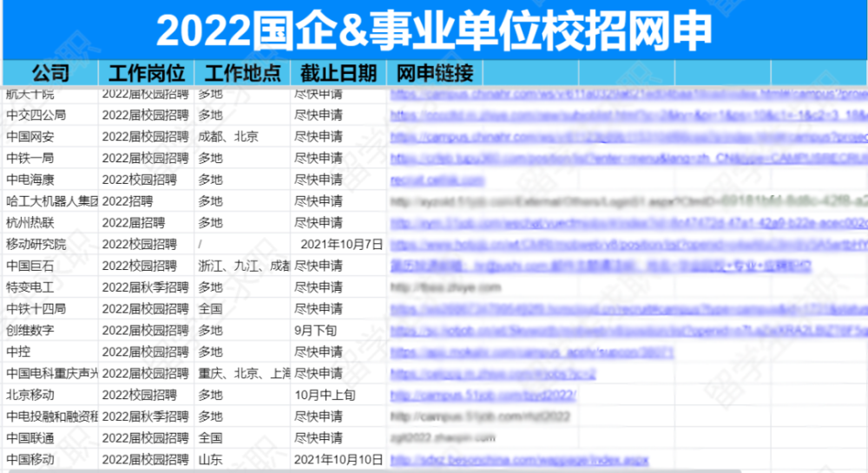Open the application link for 移动研究院
The image size is (868, 473).
coord(628,245)
